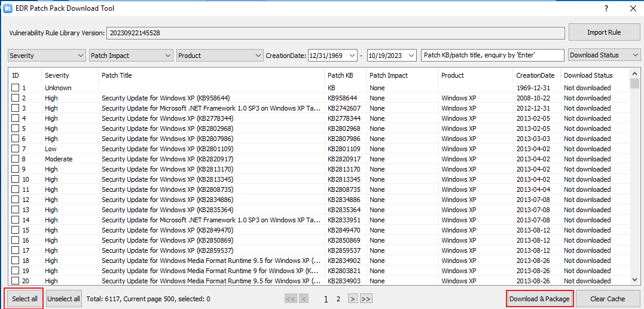Select the checkbox for patch ID 14

tap(16, 220)
